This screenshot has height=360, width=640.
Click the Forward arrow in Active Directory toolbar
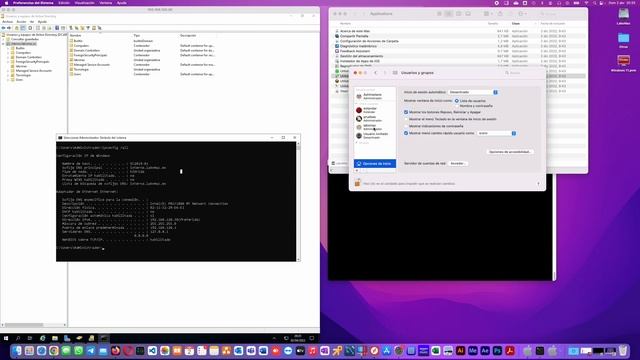[9, 28]
